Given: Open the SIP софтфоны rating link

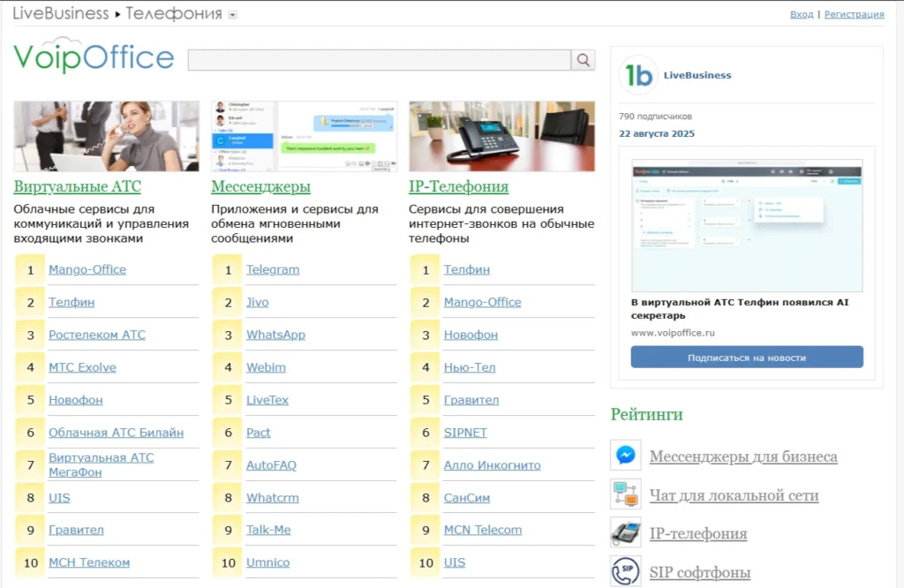Looking at the screenshot, I should point(700,572).
